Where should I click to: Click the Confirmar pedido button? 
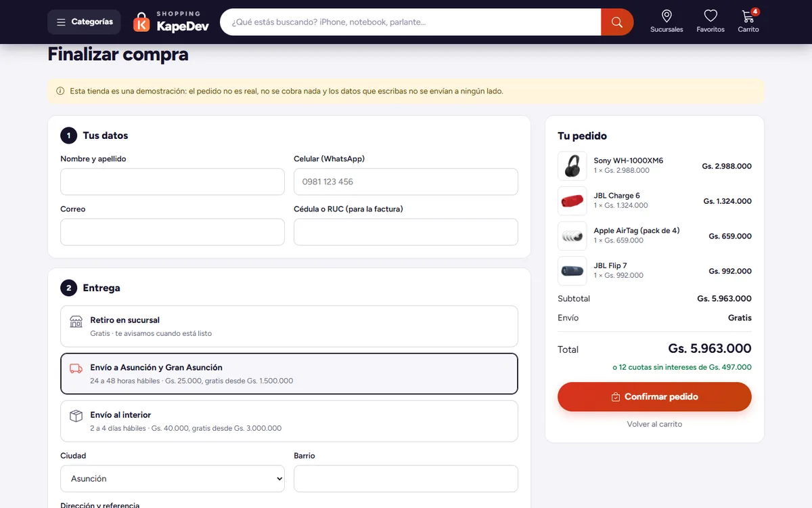[654, 397]
